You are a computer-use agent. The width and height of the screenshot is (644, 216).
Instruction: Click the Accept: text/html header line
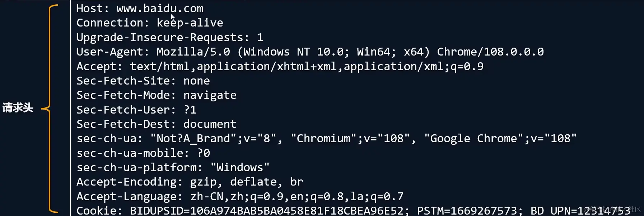click(x=280, y=66)
